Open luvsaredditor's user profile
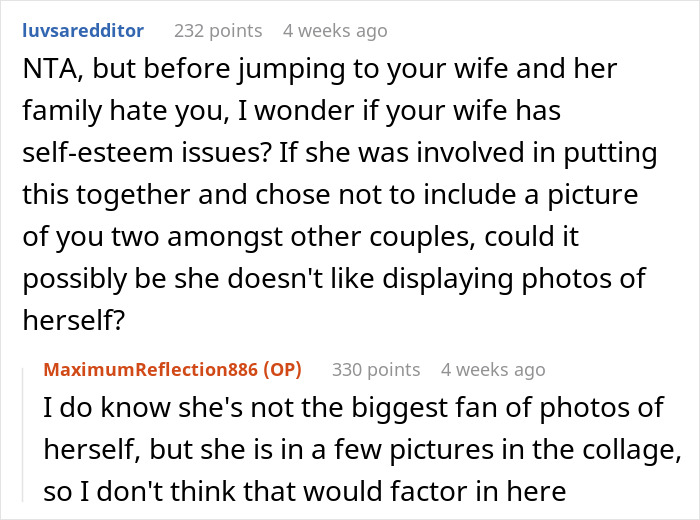The image size is (700, 520). tap(83, 31)
